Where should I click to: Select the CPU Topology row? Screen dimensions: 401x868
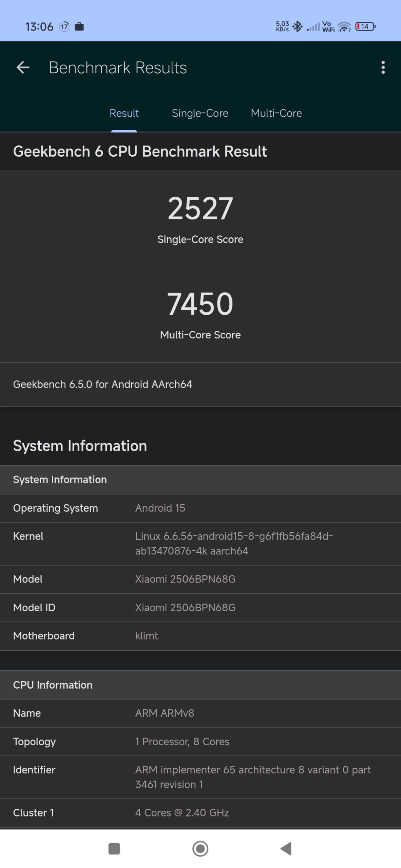tap(200, 742)
